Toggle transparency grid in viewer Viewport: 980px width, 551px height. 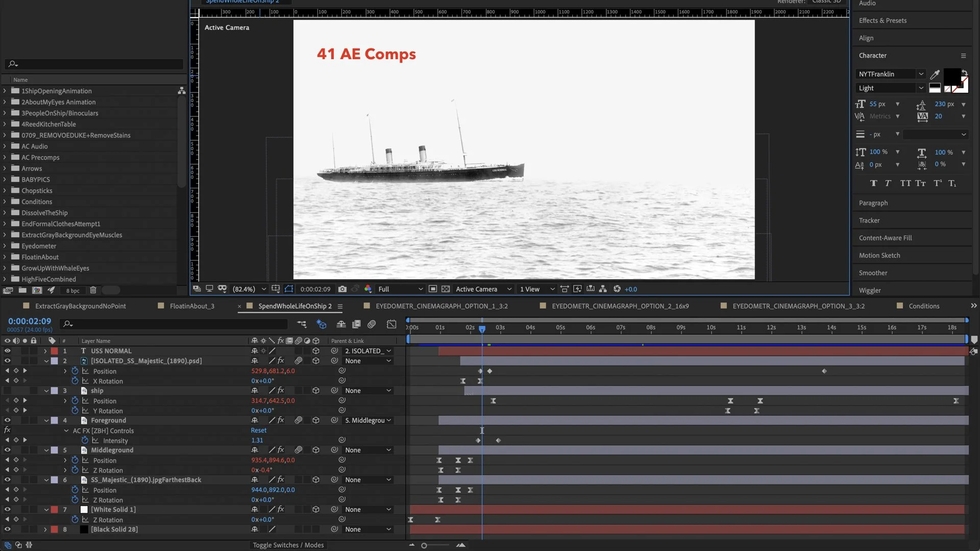pos(446,289)
